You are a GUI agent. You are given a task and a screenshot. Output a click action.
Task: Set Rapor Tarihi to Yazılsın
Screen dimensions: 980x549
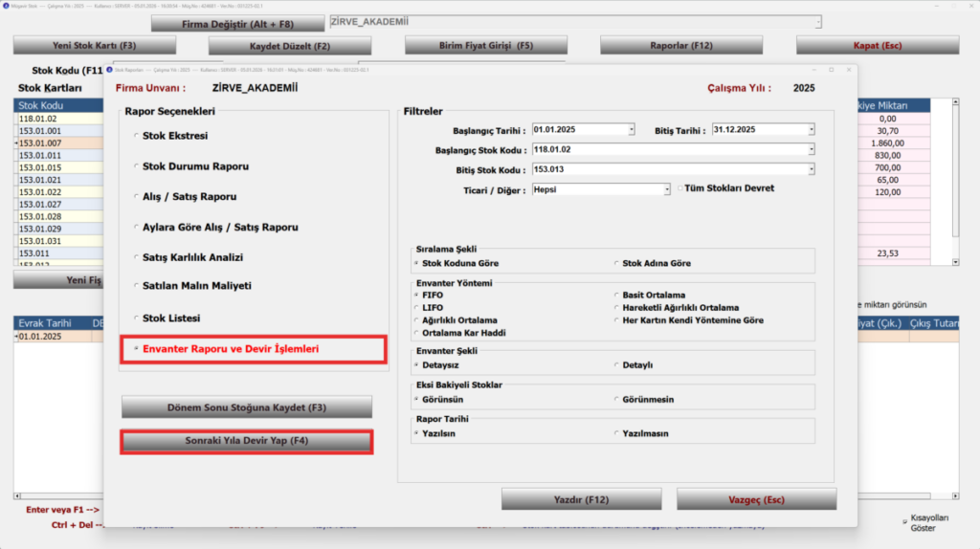[435, 433]
